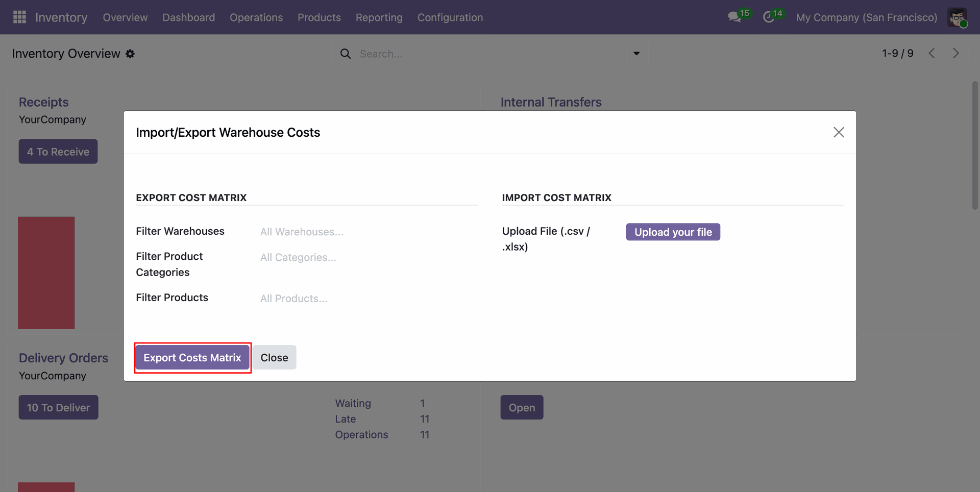Click the Close button in dialog
The width and height of the screenshot is (980, 492).
tap(274, 358)
